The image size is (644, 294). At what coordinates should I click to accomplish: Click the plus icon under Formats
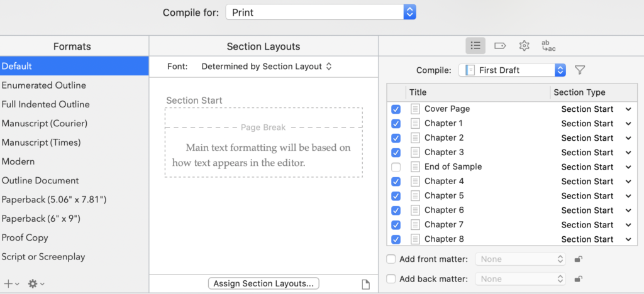[9, 284]
